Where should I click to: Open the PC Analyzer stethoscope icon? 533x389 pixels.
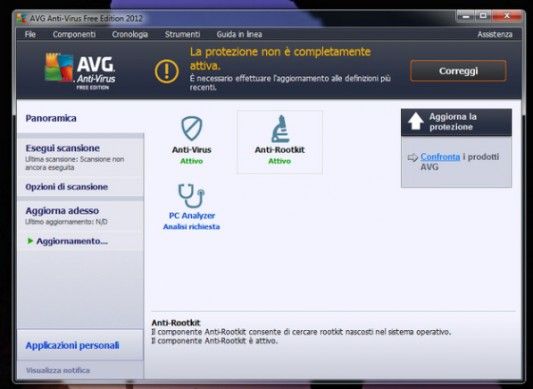click(191, 196)
